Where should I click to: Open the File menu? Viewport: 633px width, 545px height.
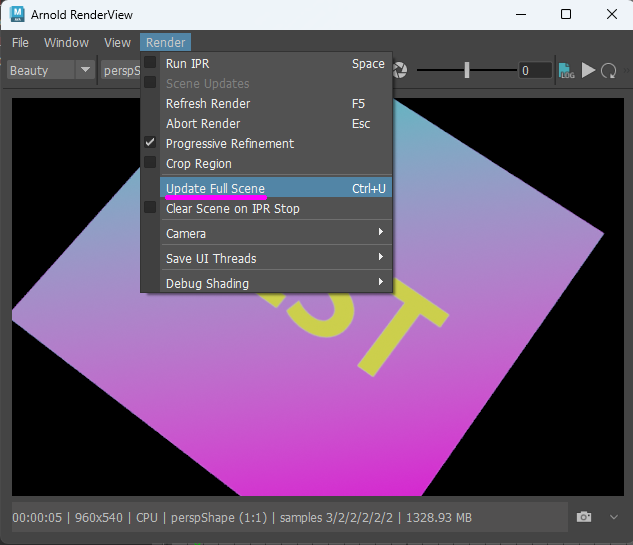pyautogui.click(x=20, y=42)
